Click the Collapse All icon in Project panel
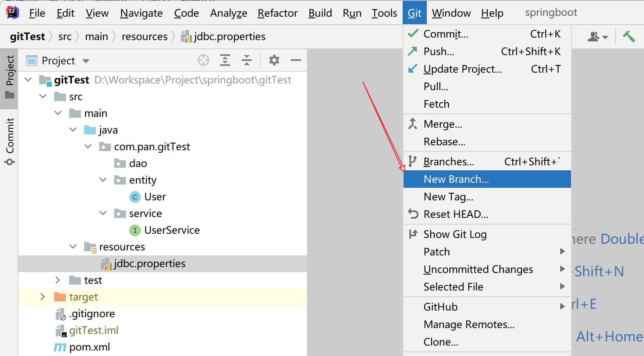 247,61
